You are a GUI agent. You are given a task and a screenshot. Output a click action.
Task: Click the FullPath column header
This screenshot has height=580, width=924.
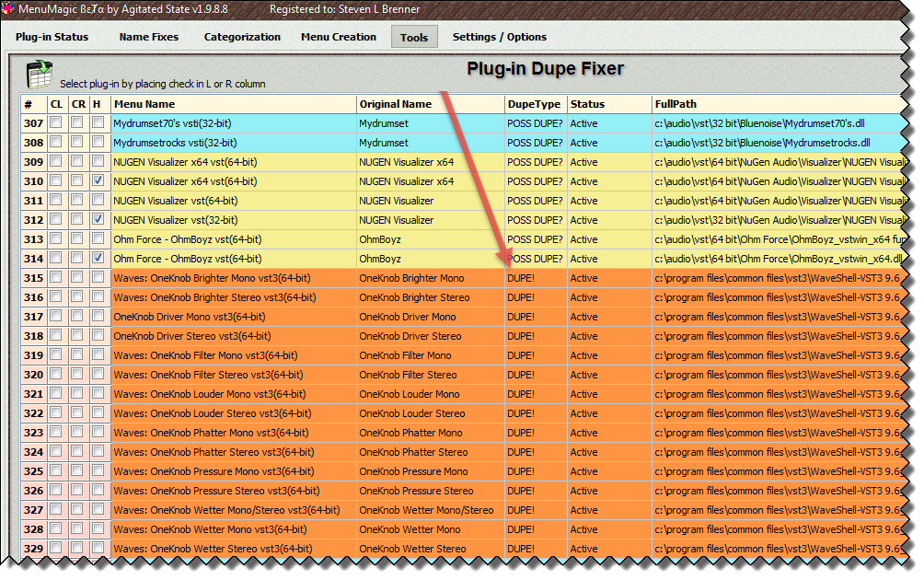coord(778,104)
